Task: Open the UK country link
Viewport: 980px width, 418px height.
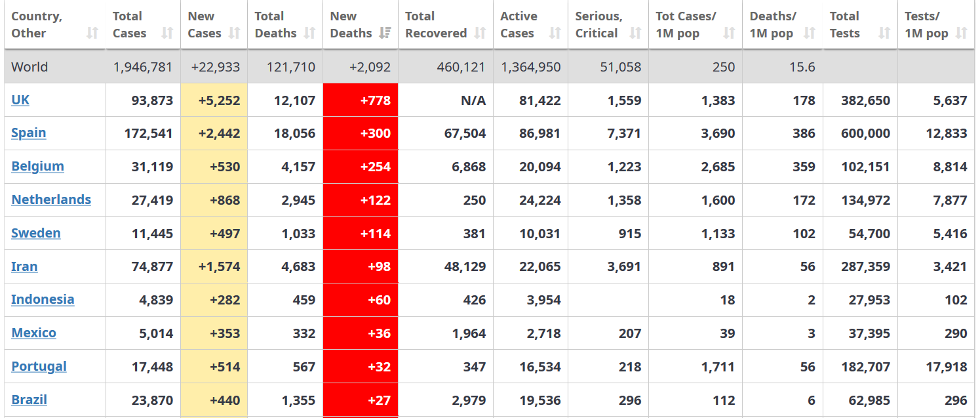Action: [x=20, y=100]
